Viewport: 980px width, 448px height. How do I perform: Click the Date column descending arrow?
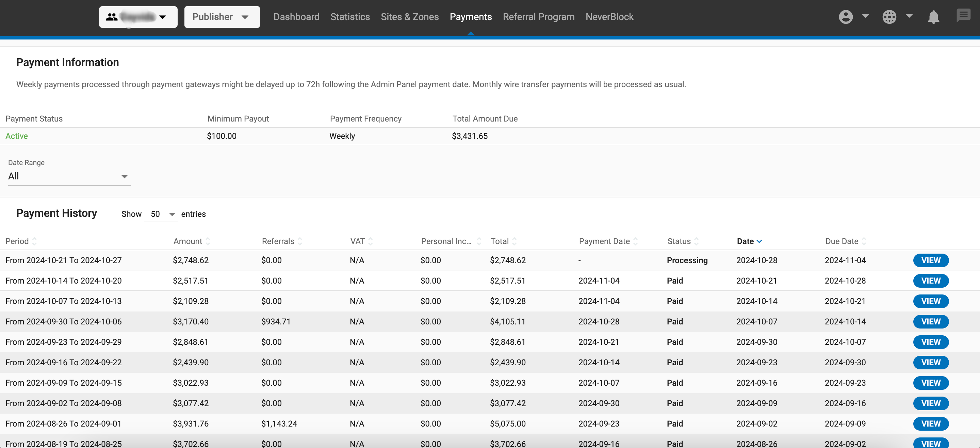(759, 241)
